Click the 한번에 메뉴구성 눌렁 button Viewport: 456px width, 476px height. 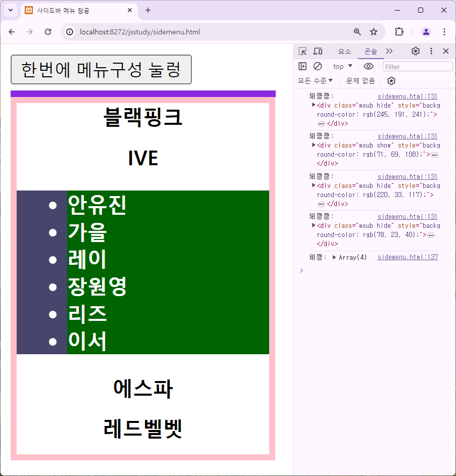coord(101,70)
